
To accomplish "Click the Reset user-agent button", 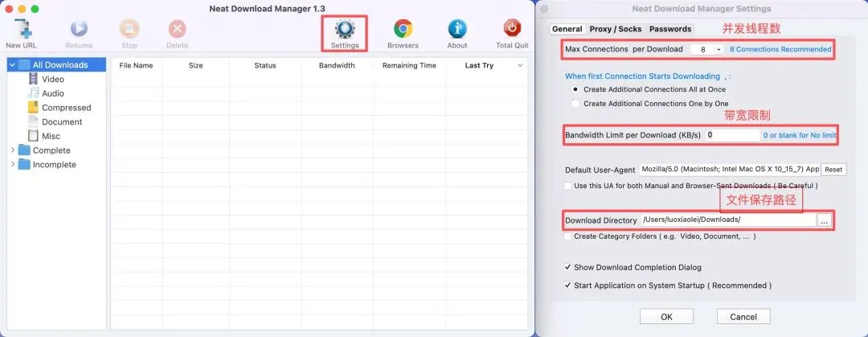I will tap(833, 170).
